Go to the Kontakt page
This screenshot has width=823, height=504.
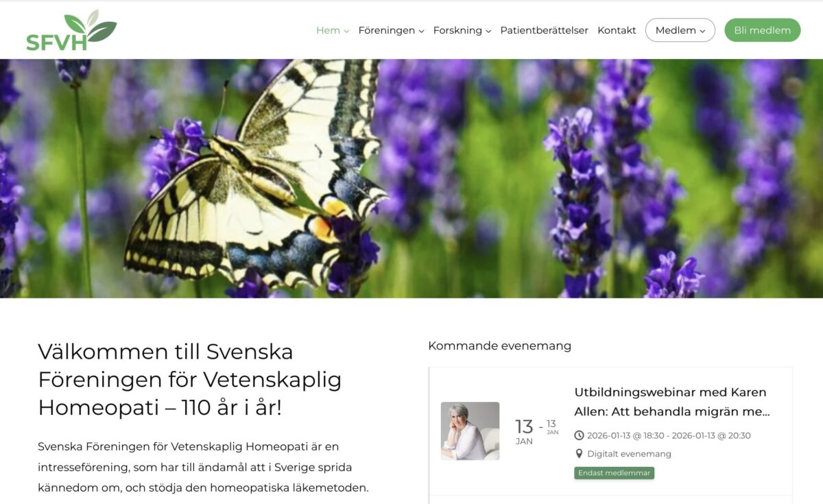[617, 30]
